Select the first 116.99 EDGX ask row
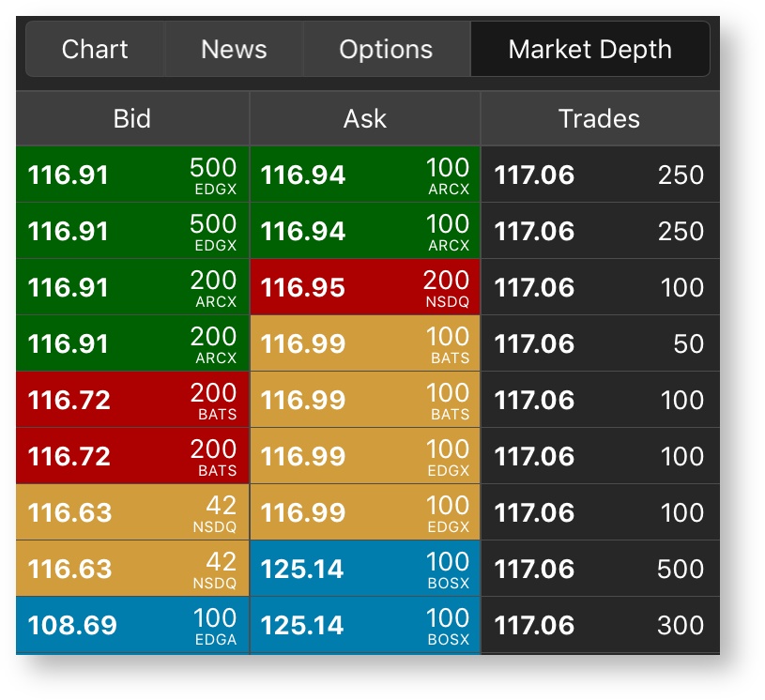 (x=365, y=456)
